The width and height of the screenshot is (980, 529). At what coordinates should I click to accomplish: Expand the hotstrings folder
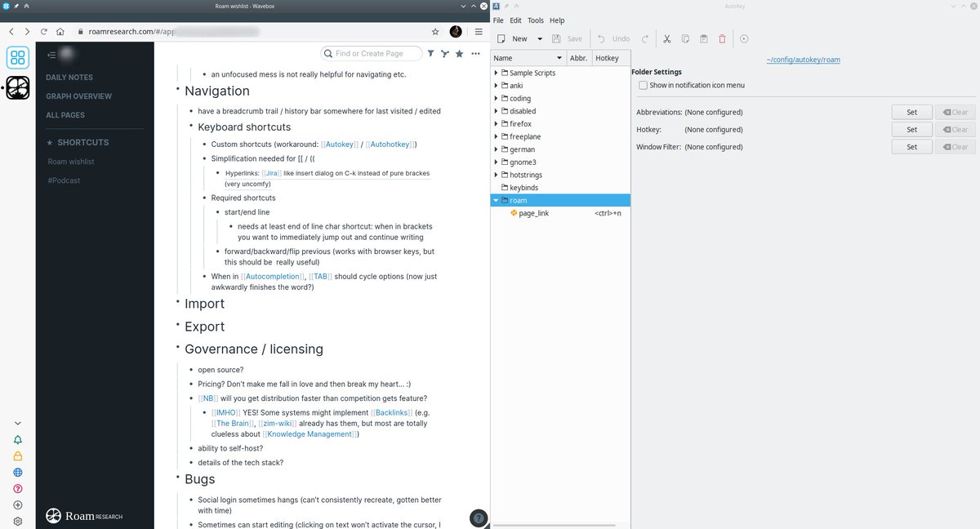(x=496, y=175)
